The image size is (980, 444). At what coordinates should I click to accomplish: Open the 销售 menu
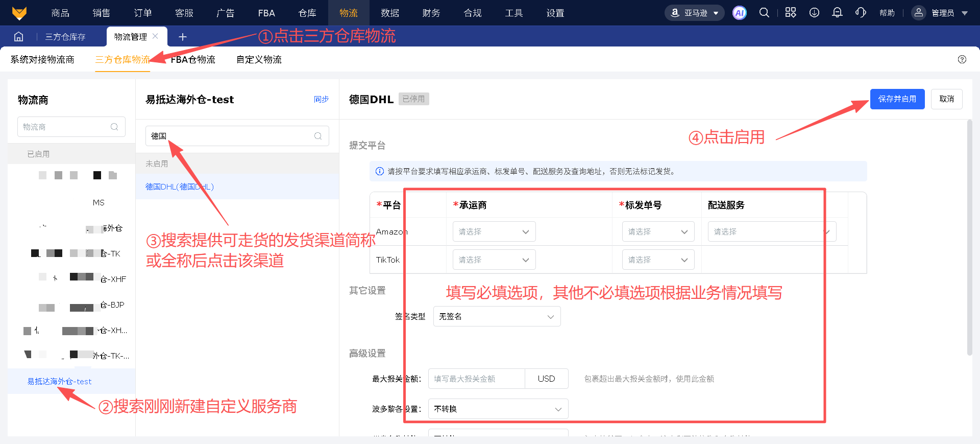click(101, 13)
